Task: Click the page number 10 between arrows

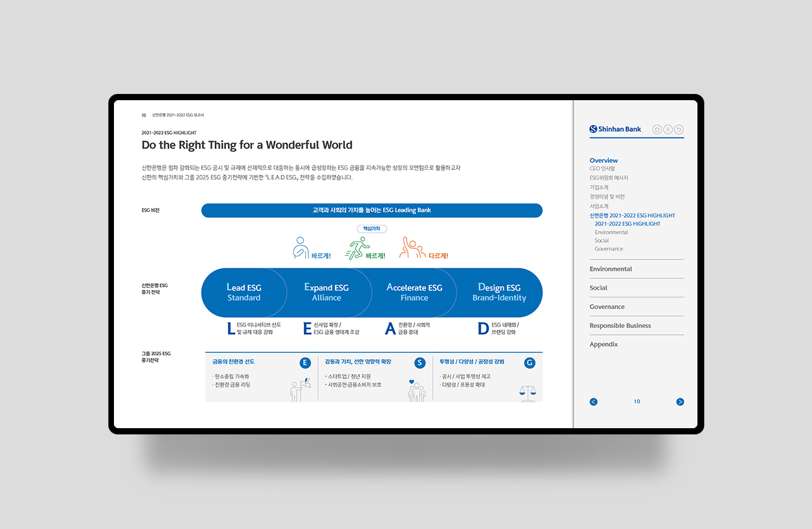Action: 637,401
